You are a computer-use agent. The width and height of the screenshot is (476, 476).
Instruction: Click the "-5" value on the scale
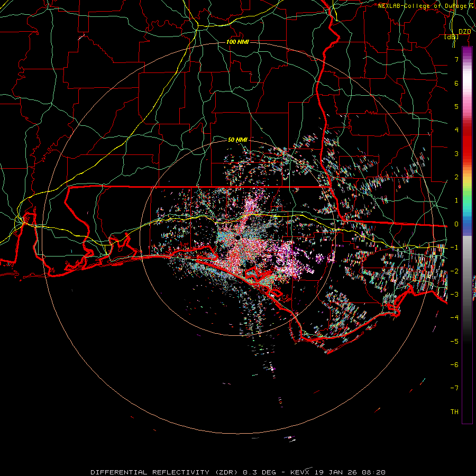pyautogui.click(x=454, y=341)
